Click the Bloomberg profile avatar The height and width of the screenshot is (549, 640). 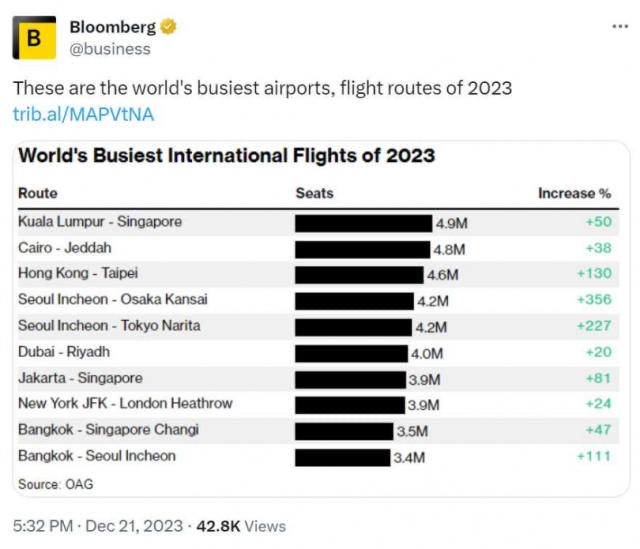click(x=34, y=37)
